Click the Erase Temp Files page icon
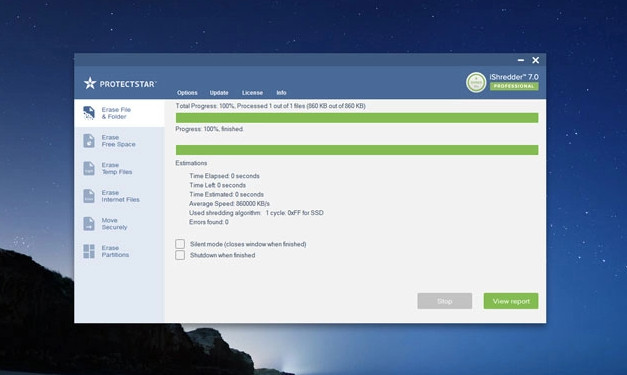This screenshot has width=627, height=375. 89,168
